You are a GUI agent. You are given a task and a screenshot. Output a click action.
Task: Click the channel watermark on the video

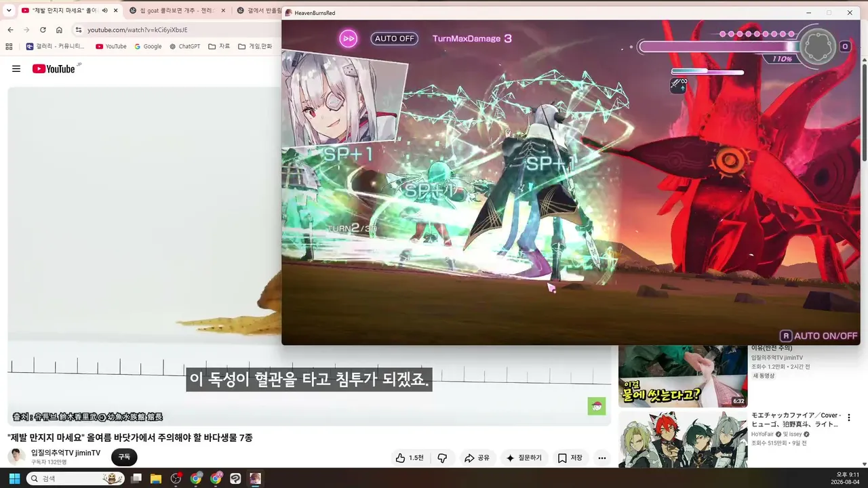click(x=597, y=406)
